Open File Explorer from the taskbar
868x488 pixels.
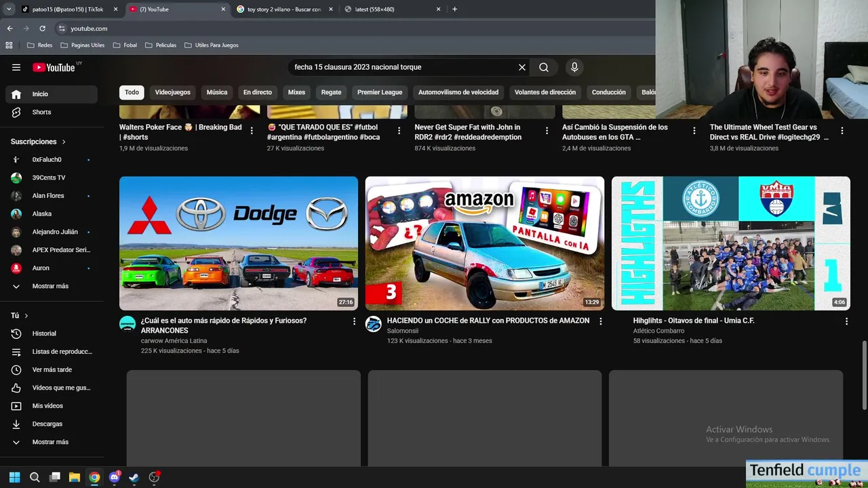tap(75, 477)
